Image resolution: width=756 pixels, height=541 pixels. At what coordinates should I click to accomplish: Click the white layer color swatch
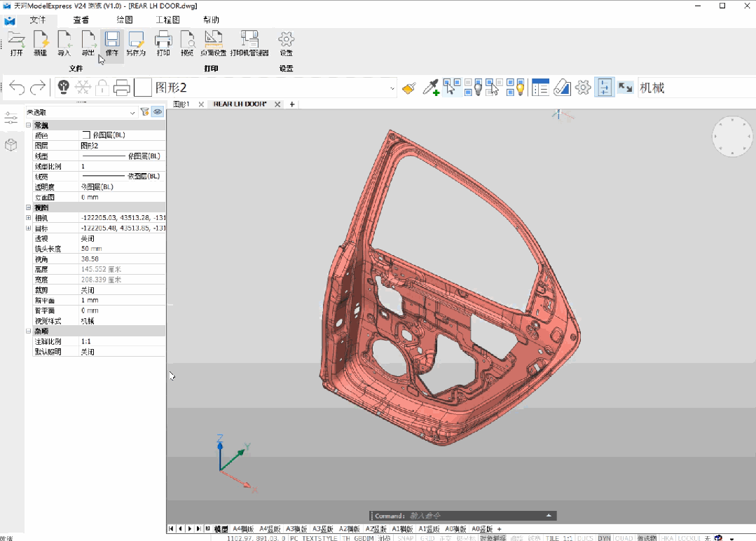pos(143,88)
